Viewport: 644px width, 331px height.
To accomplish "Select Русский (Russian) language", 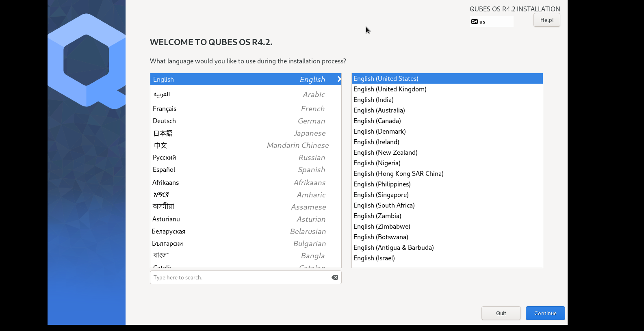I will [246, 158].
